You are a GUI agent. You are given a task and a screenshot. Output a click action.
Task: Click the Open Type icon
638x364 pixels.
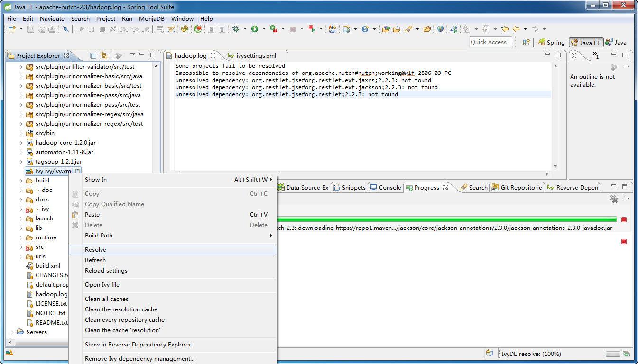(386, 29)
